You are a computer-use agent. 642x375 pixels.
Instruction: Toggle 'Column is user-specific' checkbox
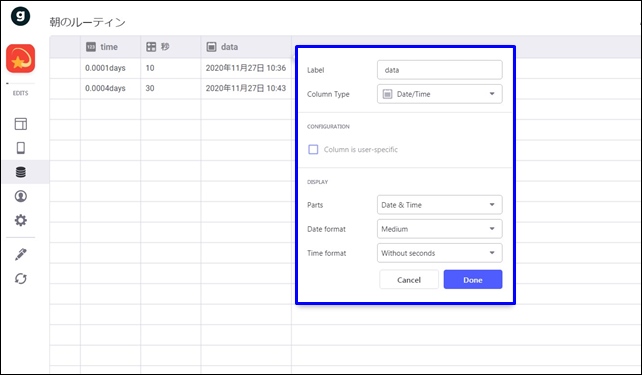313,149
